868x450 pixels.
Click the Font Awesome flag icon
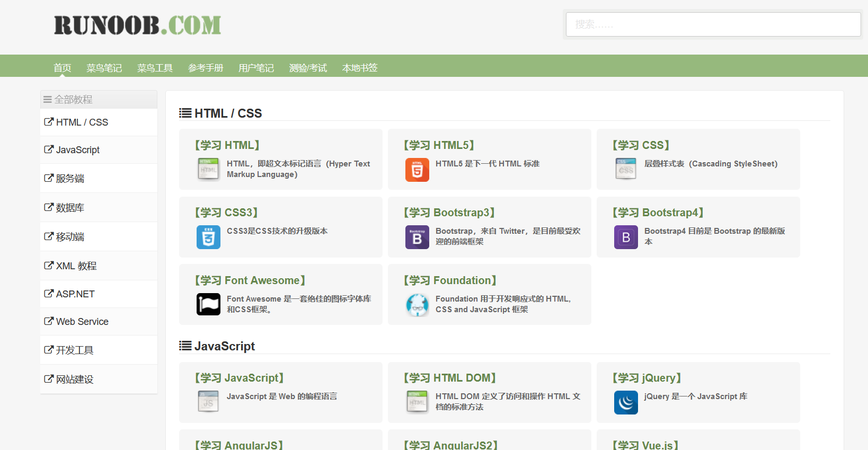(x=208, y=304)
